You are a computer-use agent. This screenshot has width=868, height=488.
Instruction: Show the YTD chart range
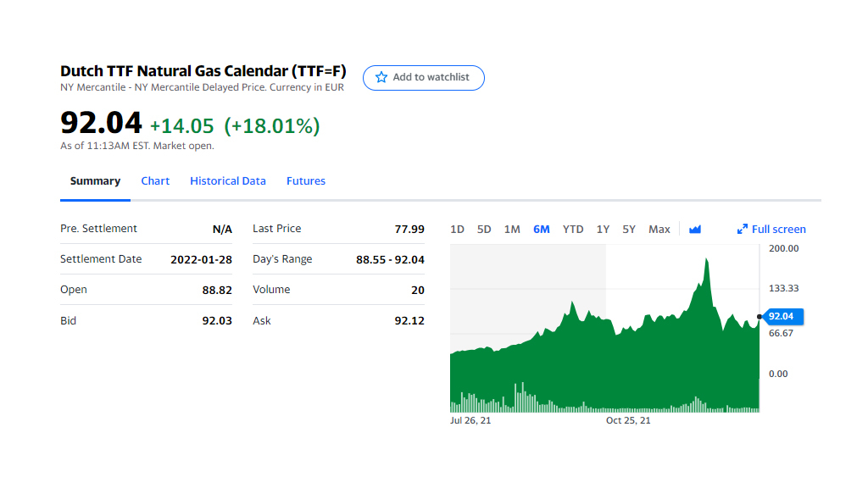pos(573,229)
